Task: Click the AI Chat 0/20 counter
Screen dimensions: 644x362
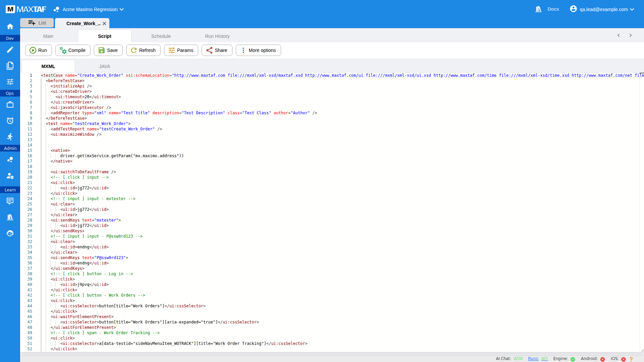Action: 509,359
